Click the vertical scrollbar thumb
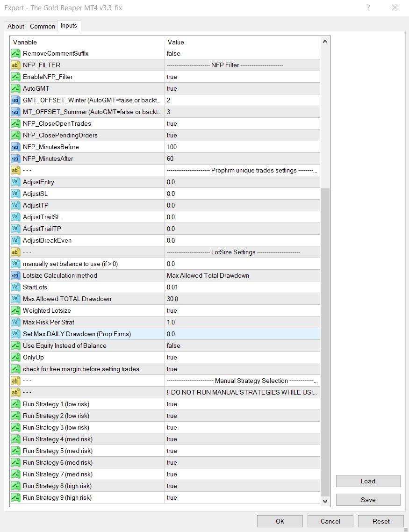This screenshot has width=409, height=532. [x=325, y=342]
